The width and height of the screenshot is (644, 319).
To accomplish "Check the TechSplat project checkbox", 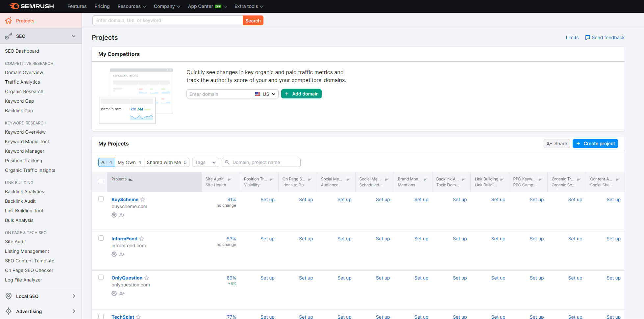I will point(101,316).
